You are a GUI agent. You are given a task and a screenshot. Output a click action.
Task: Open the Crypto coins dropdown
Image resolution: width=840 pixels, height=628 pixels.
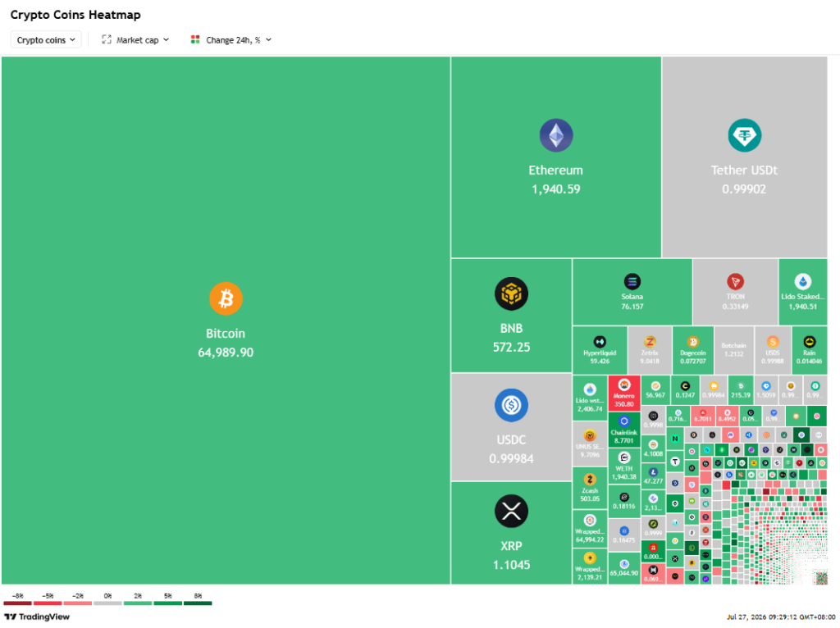(46, 39)
